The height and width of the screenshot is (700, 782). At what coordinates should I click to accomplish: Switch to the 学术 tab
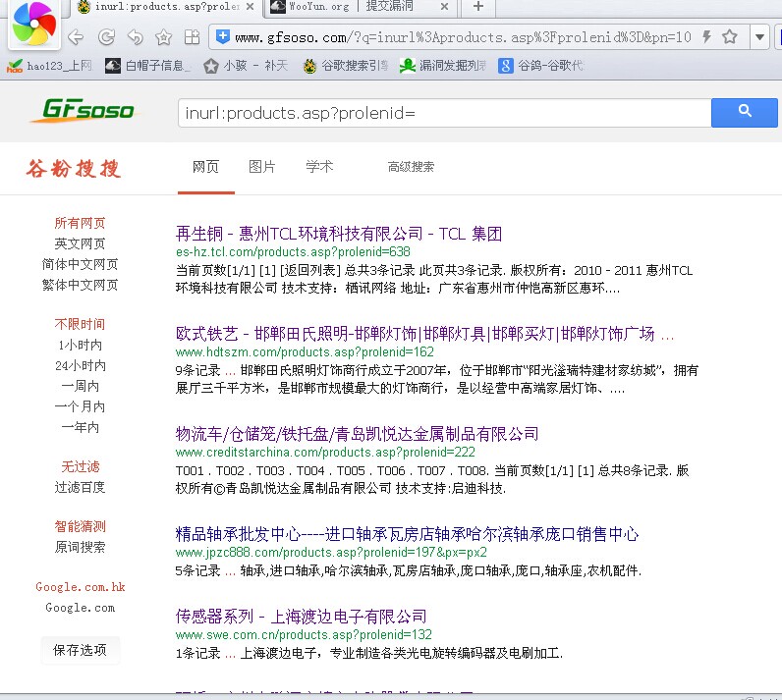(x=319, y=166)
